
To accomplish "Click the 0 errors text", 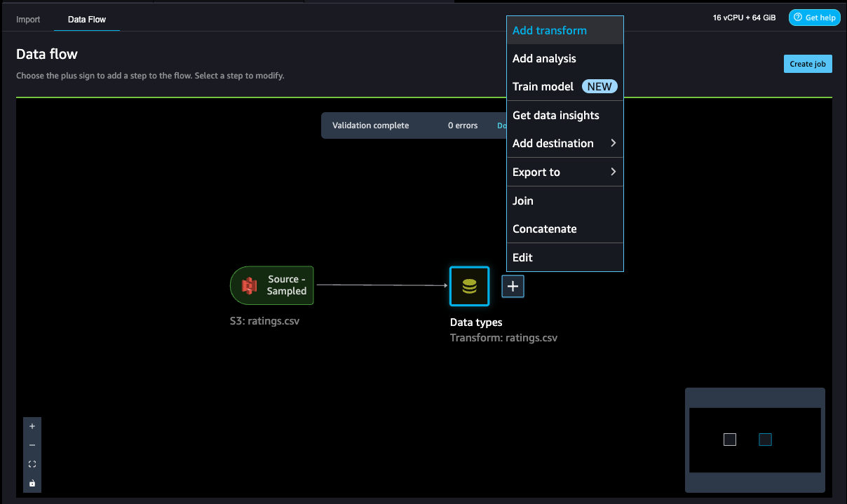I will click(x=463, y=125).
